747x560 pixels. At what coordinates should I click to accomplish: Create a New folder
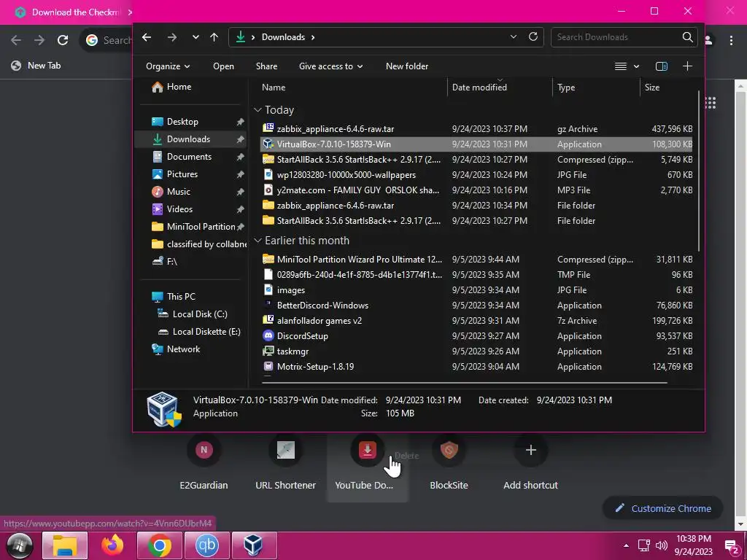407,66
